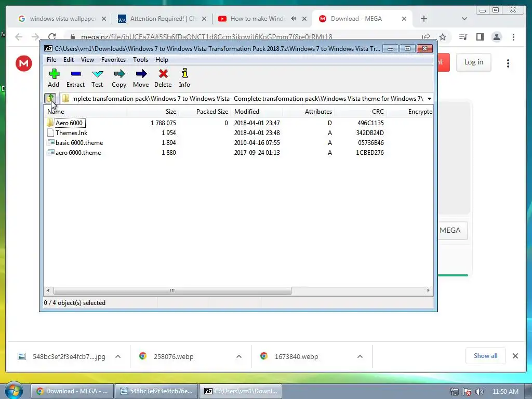Screen dimensions: 532x399
Task: Click the Chrome address bar URL
Action: 207,37
